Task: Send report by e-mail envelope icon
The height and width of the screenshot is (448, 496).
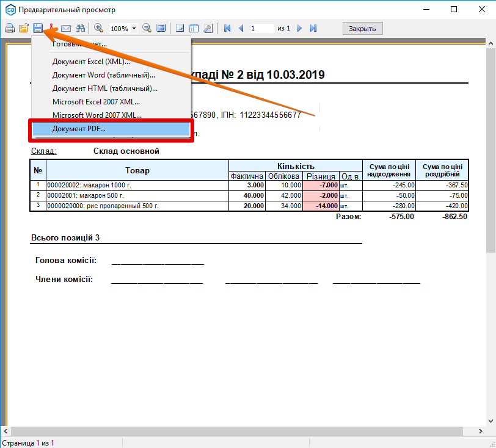Action: [66, 29]
